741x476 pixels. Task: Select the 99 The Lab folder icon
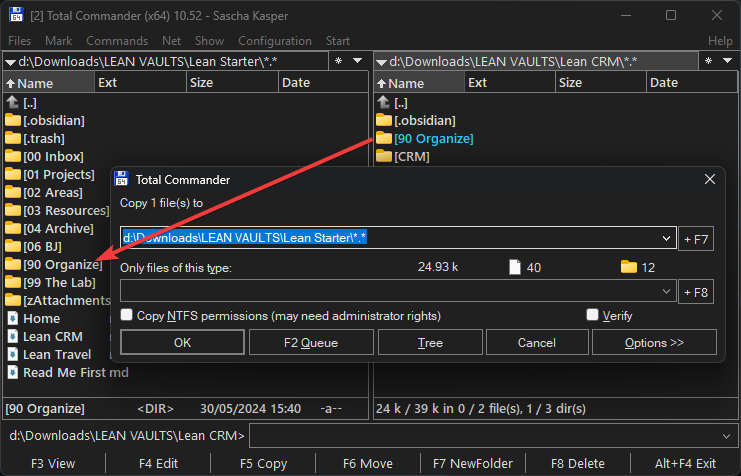click(13, 283)
